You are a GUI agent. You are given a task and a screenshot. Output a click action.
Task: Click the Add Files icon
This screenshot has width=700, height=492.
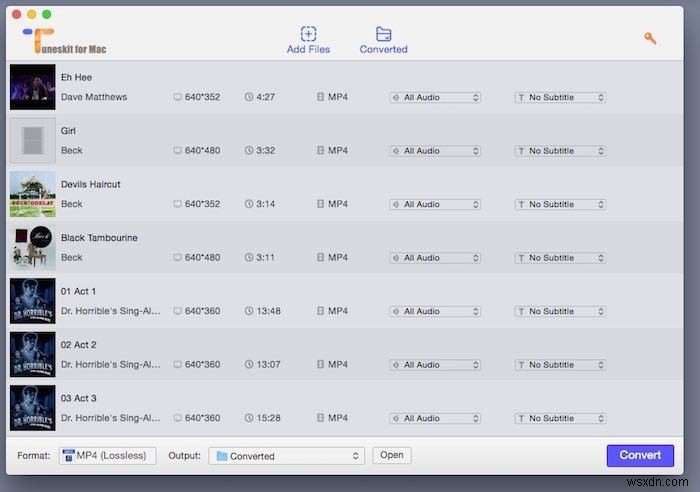click(308, 34)
